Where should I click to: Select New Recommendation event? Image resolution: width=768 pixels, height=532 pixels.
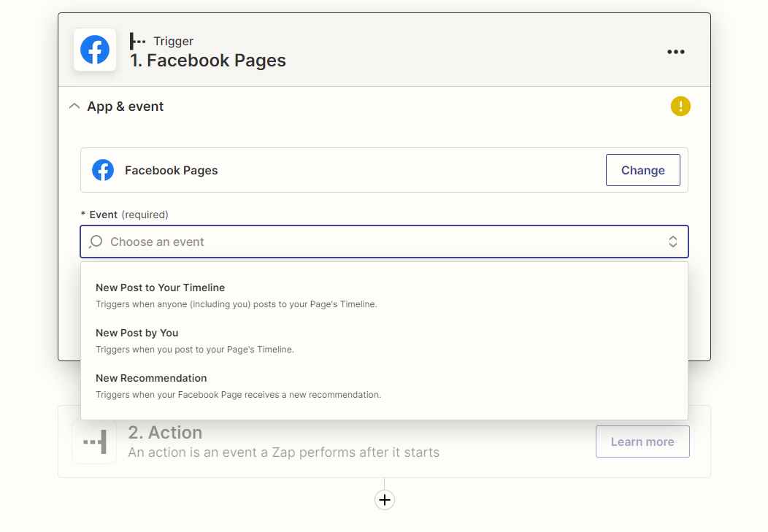point(385,385)
